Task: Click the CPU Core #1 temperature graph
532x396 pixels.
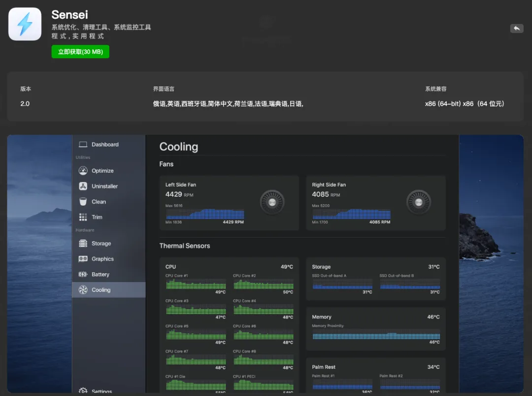Action: [x=196, y=284]
